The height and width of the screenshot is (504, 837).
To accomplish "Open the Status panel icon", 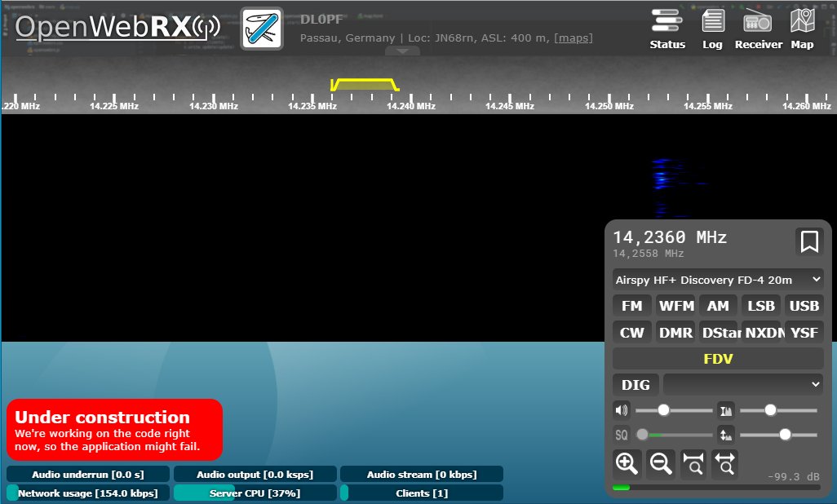I will (x=666, y=29).
